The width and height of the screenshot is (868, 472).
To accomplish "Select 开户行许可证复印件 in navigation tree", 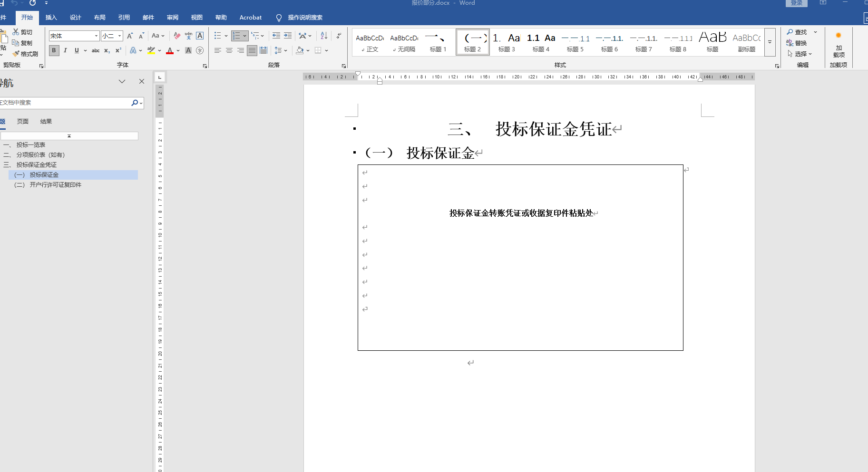I will click(55, 185).
